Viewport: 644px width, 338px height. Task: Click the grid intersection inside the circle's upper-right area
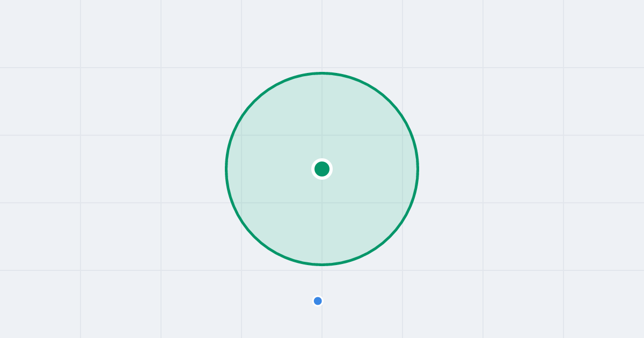pyautogui.click(x=402, y=135)
